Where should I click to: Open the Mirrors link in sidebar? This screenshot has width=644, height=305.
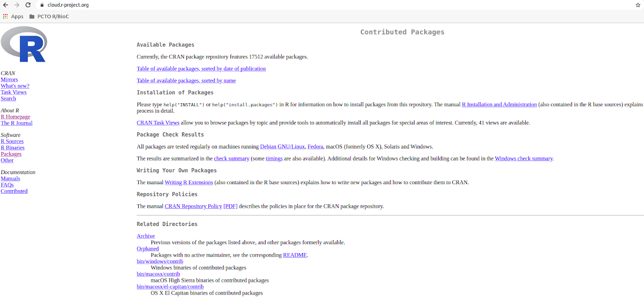[x=9, y=80]
